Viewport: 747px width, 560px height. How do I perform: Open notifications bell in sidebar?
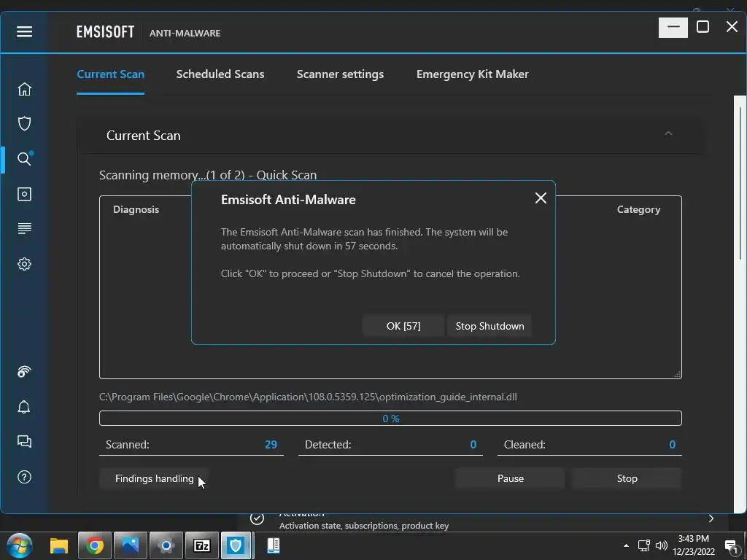24,407
